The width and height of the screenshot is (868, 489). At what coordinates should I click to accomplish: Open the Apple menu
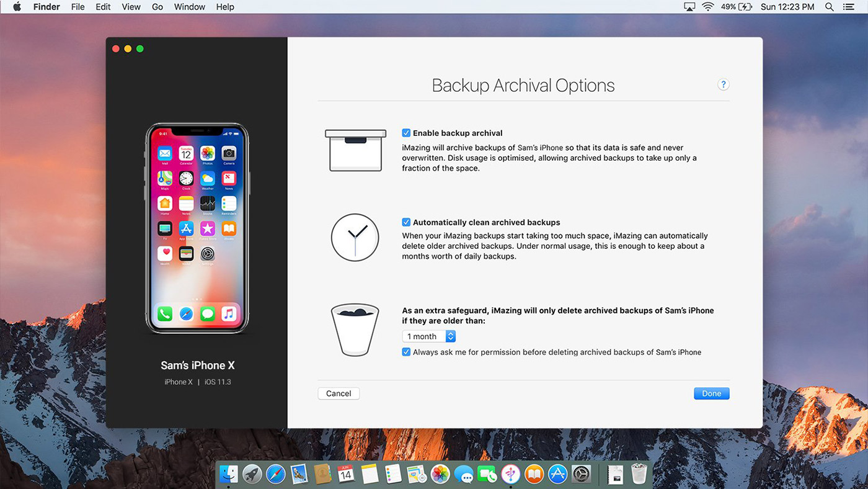coord(17,7)
